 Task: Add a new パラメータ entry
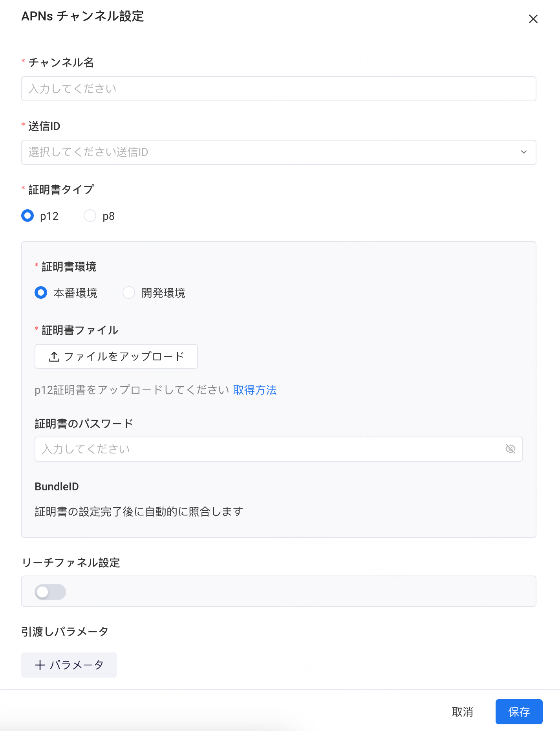[69, 665]
